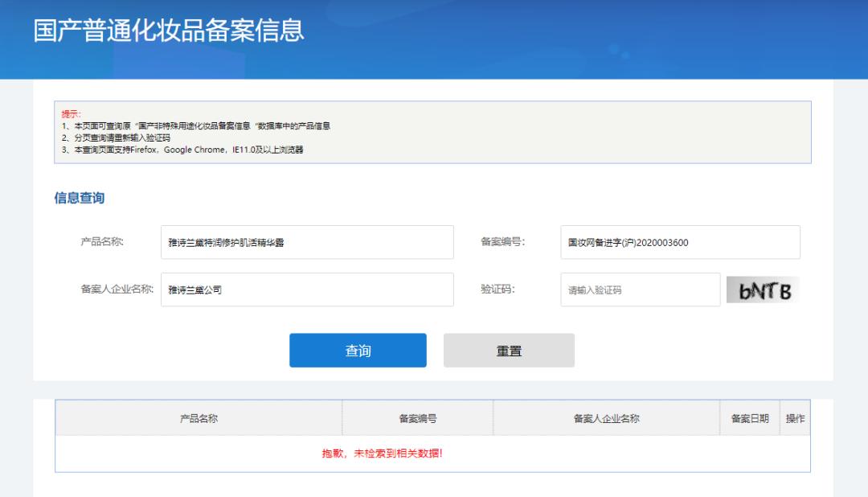Click the red 提示 label in notice box
The width and height of the screenshot is (868, 497).
tap(70, 113)
